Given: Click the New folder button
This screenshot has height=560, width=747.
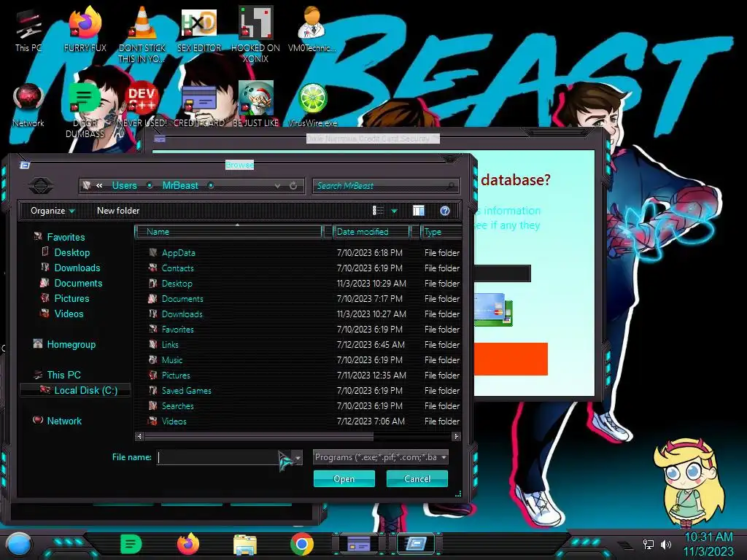Looking at the screenshot, I should (118, 211).
